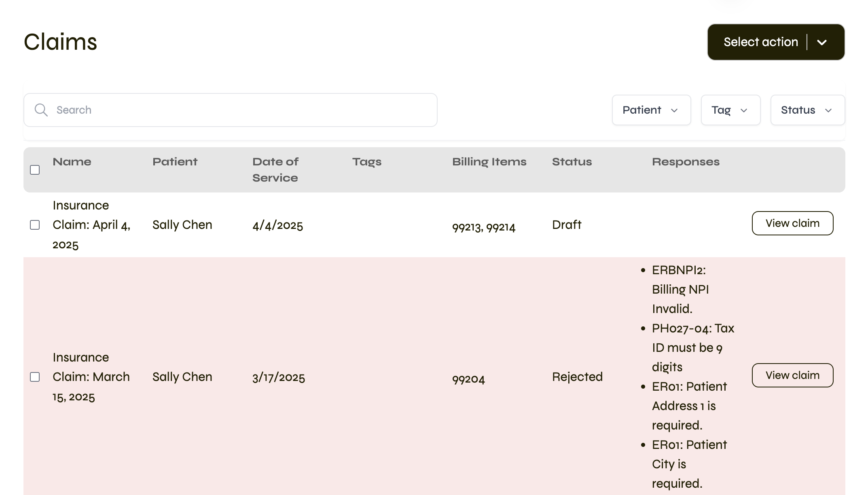Viewport: 868px width, 495px height.
Task: Click the Claims page heading
Action: point(61,42)
